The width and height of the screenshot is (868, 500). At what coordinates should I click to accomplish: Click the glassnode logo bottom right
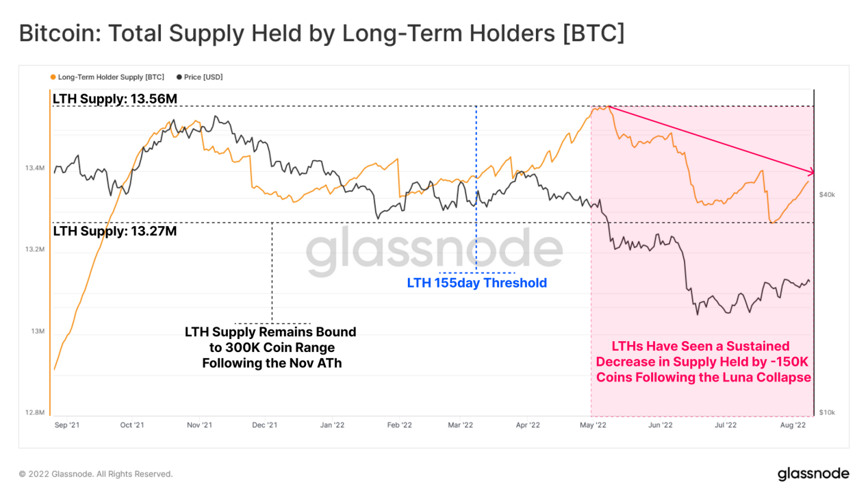pyautogui.click(x=813, y=474)
